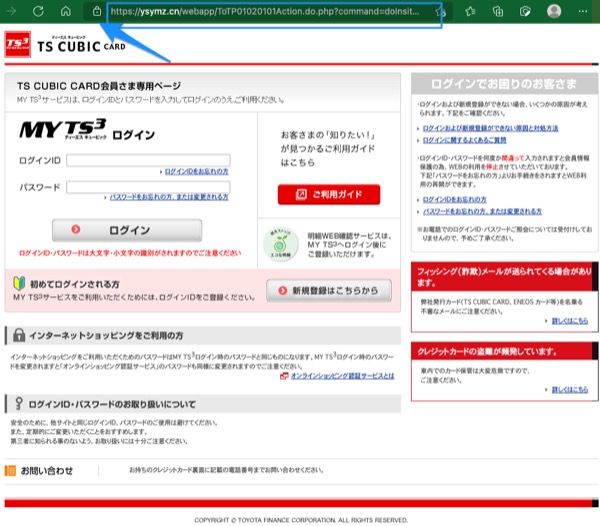Click the browser home icon
The image size is (600, 526).
(66, 11)
